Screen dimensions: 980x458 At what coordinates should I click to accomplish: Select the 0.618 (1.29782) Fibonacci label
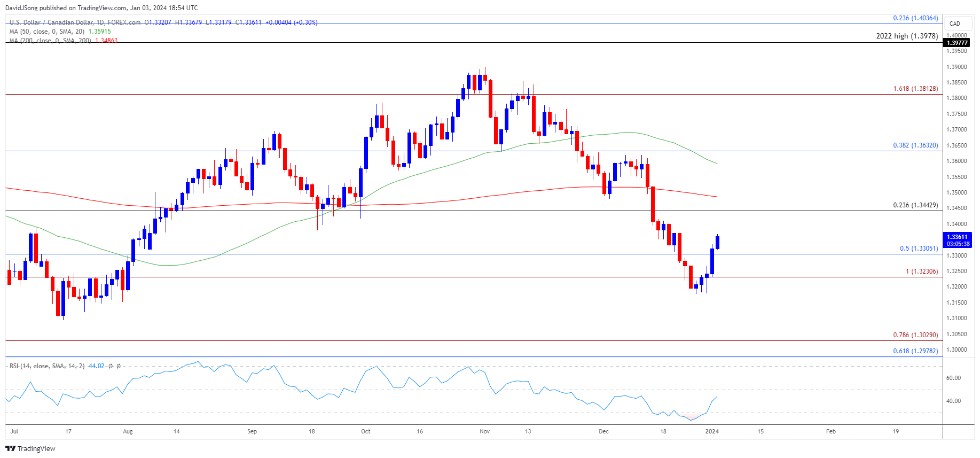click(915, 351)
